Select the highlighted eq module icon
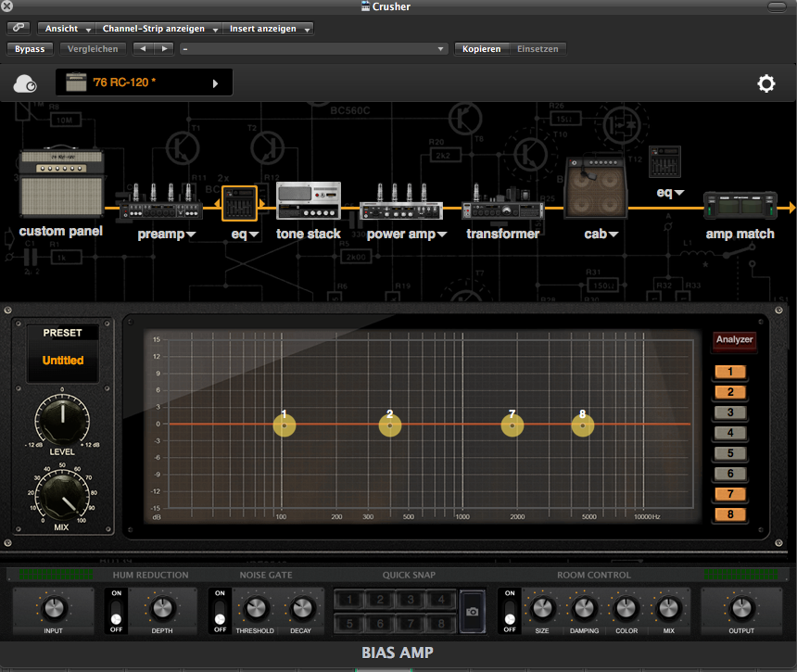Image resolution: width=797 pixels, height=672 pixels. coord(239,203)
